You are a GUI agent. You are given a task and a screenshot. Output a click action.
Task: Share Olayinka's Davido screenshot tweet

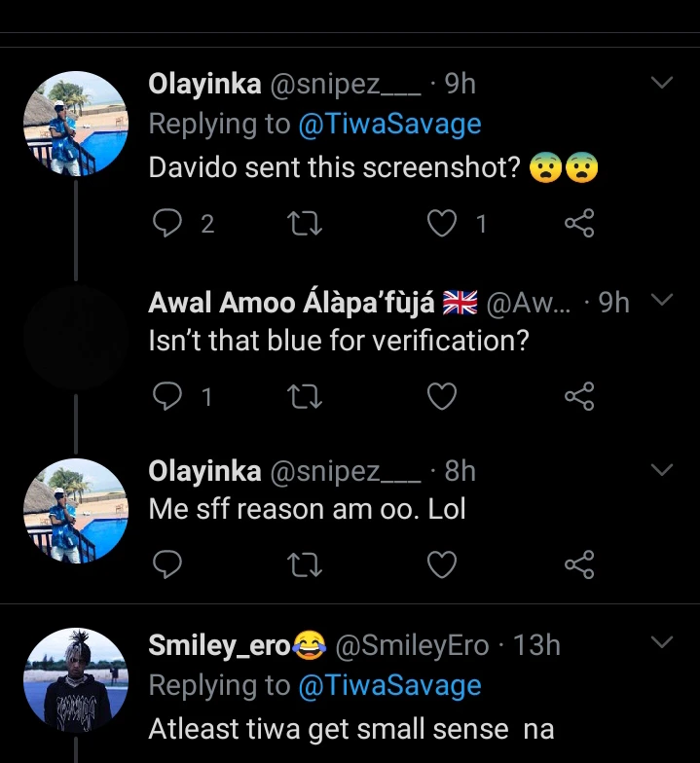579,225
